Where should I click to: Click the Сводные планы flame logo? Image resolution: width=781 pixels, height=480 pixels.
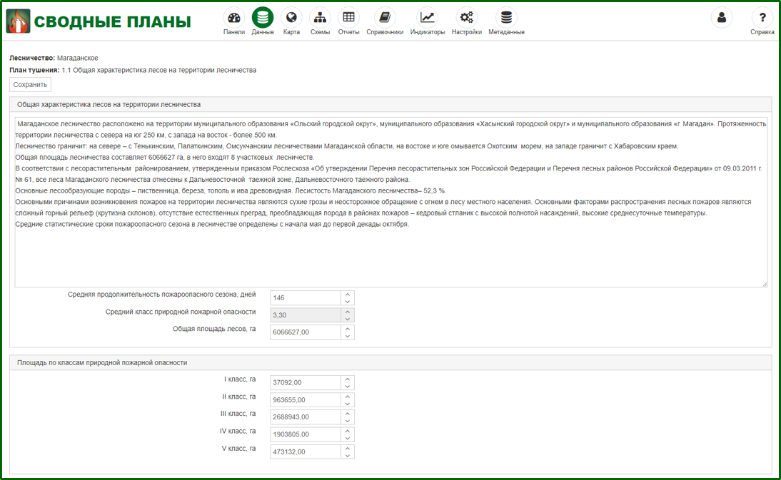[18, 21]
